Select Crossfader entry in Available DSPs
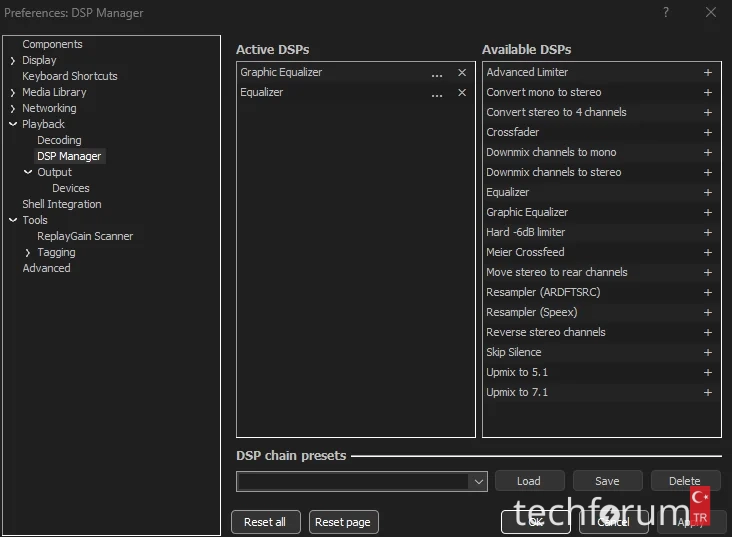 513,132
